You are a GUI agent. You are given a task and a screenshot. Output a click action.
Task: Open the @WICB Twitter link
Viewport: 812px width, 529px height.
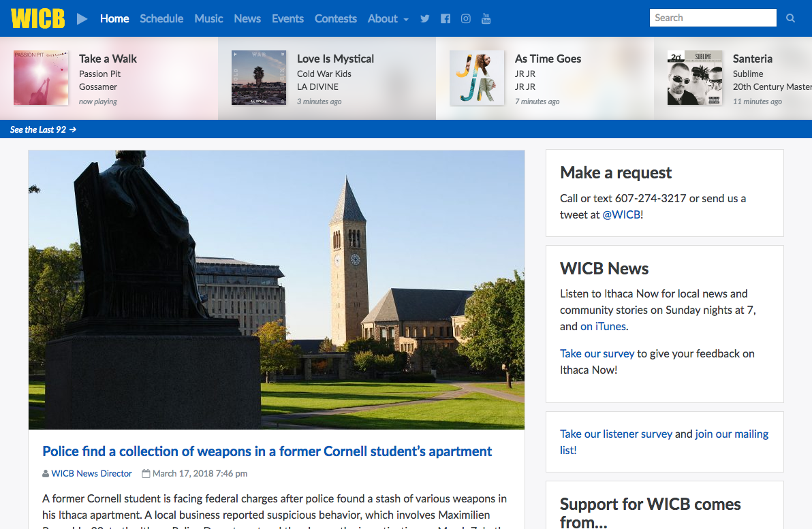tap(621, 215)
